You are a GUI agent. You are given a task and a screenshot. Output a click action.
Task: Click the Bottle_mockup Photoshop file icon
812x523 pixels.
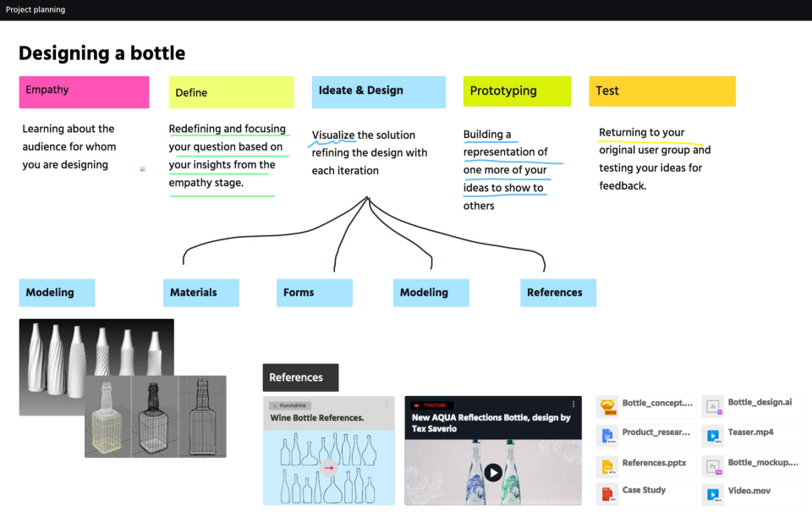point(713,465)
